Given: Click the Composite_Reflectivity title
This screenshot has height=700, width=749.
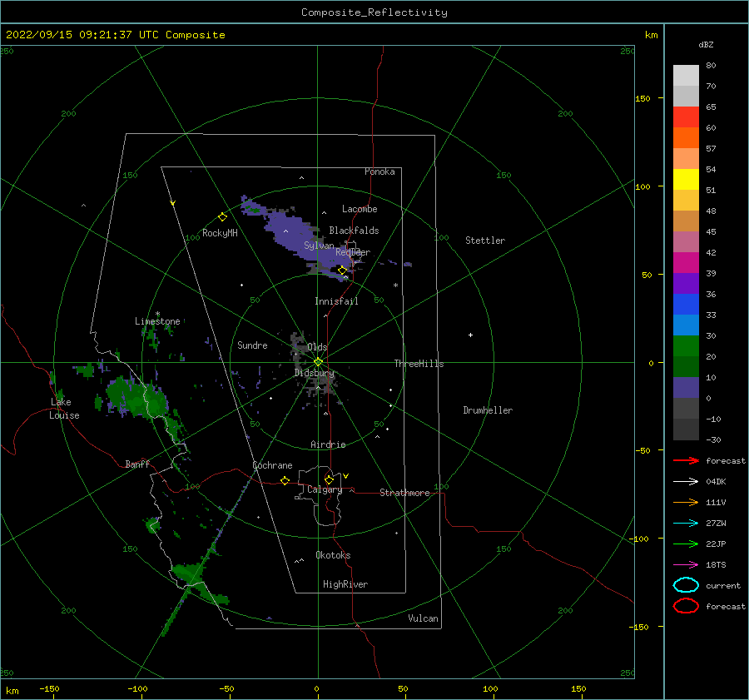Looking at the screenshot, I should [x=374, y=12].
